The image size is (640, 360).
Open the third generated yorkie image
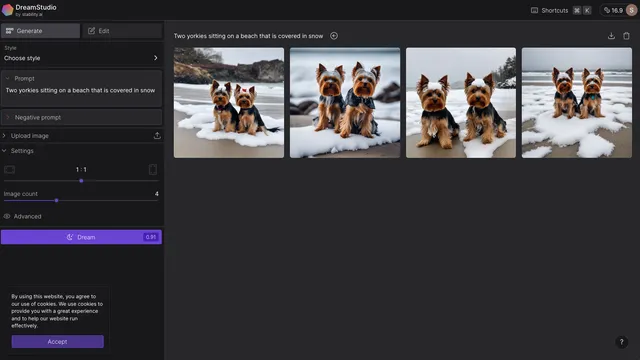pos(461,103)
